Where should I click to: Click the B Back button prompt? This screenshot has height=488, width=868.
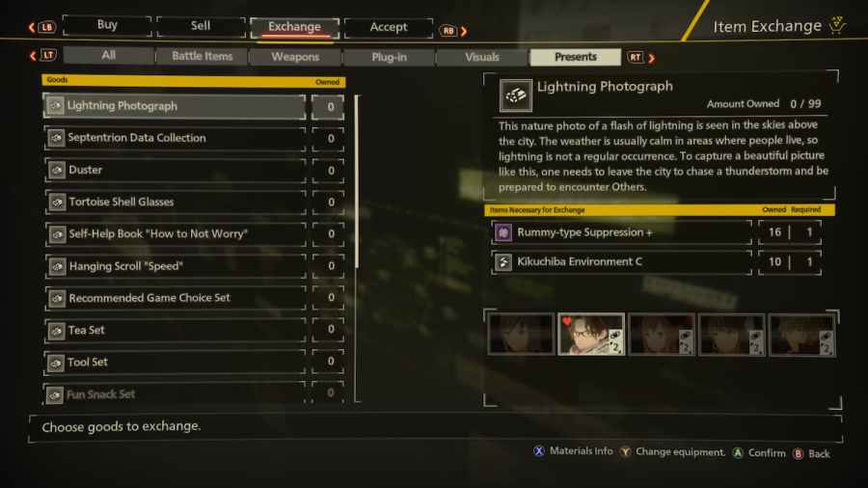pyautogui.click(x=811, y=453)
